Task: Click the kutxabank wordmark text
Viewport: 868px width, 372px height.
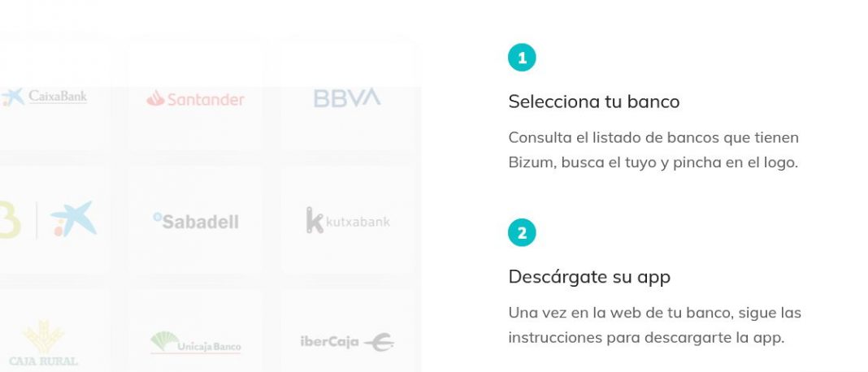Action: [x=358, y=222]
